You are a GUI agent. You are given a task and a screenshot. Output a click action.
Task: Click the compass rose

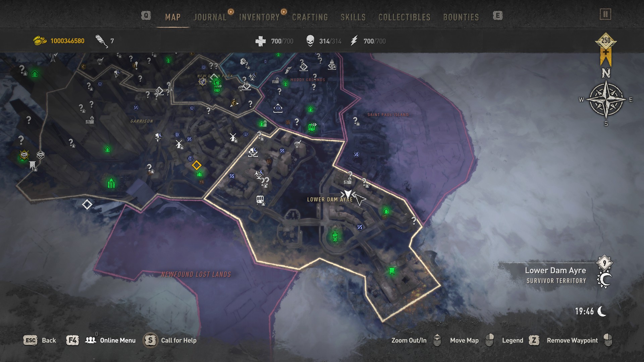[606, 100]
